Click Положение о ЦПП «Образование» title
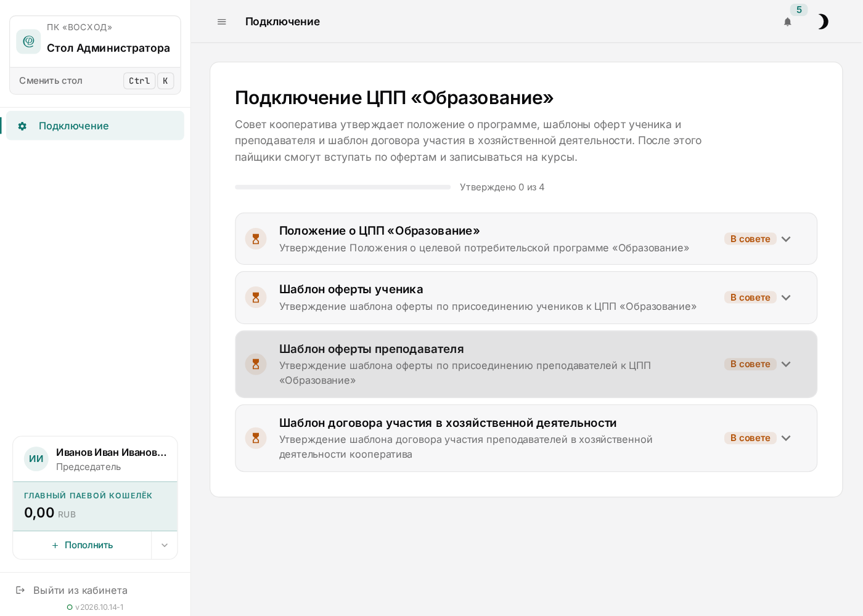The height and width of the screenshot is (616, 863). pos(380,231)
